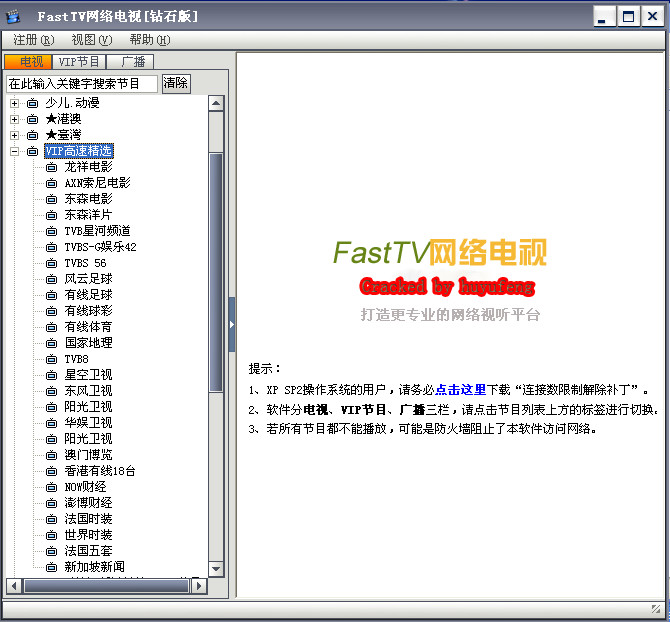This screenshot has width=670, height=622.
Task: Open the 视图(V) menu
Action: 91,40
